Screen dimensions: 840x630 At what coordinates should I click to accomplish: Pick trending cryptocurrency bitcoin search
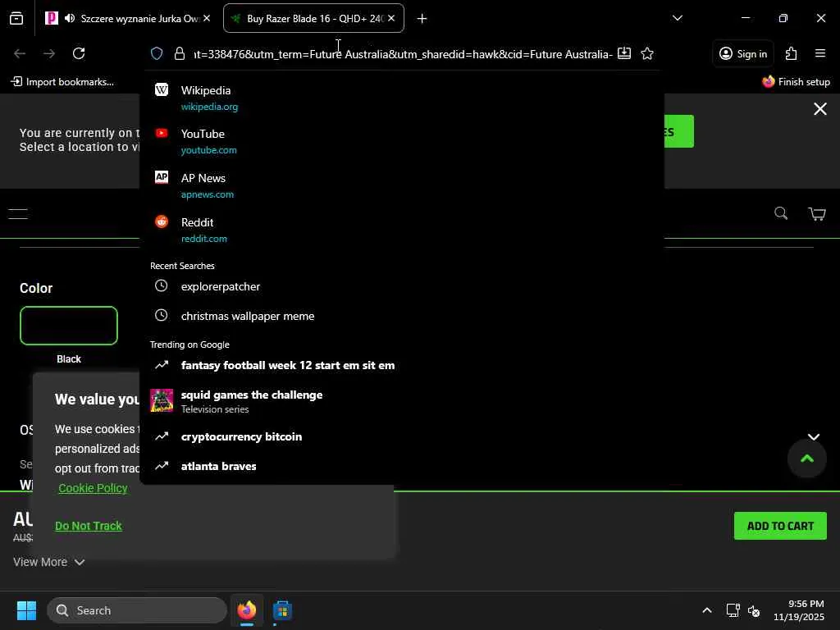(402, 436)
